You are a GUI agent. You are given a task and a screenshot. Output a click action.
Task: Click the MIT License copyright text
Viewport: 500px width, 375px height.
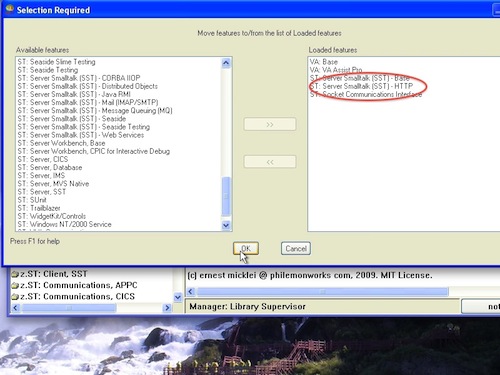pos(310,275)
